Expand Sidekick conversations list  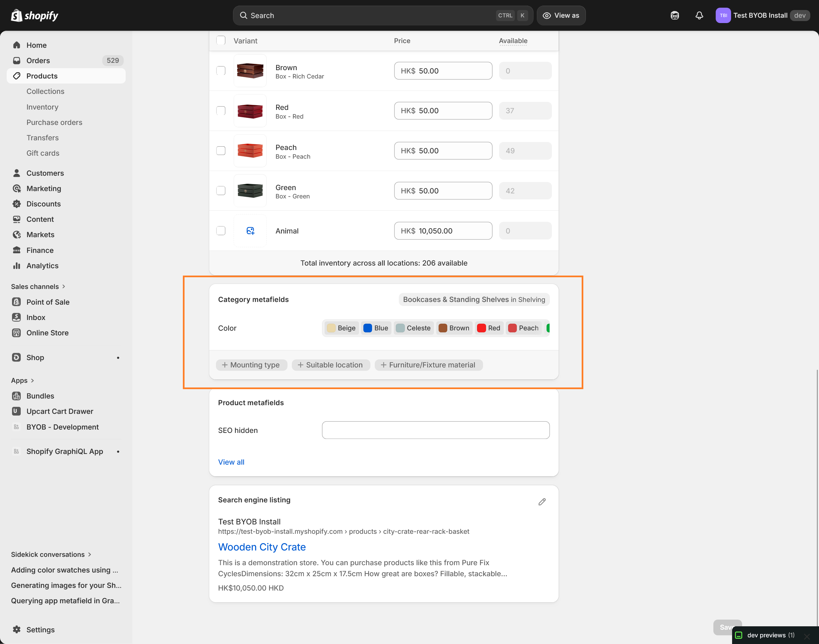pyautogui.click(x=89, y=554)
